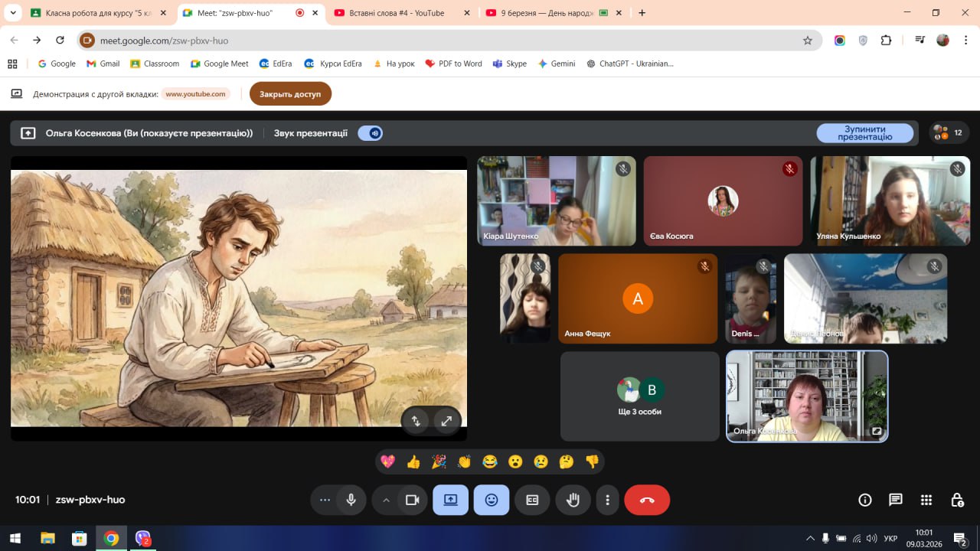Open meeting details info icon
This screenshot has width=980, height=551.
click(865, 500)
